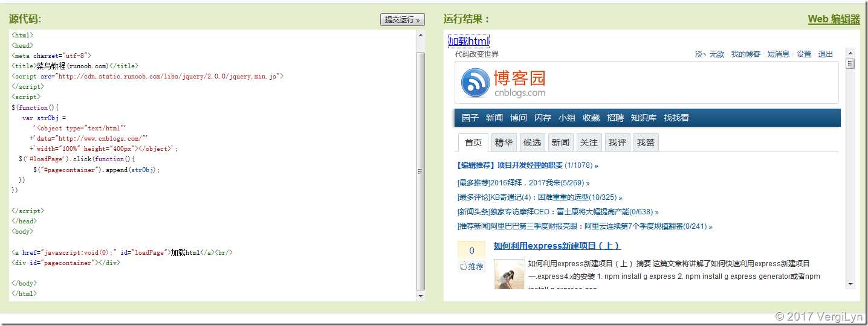Click the 加载html link
Image resolution: width=868 pixels, height=326 pixels.
tap(468, 41)
